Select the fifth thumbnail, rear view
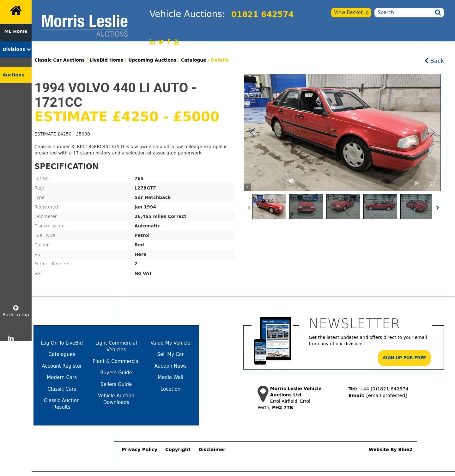 coord(416,207)
